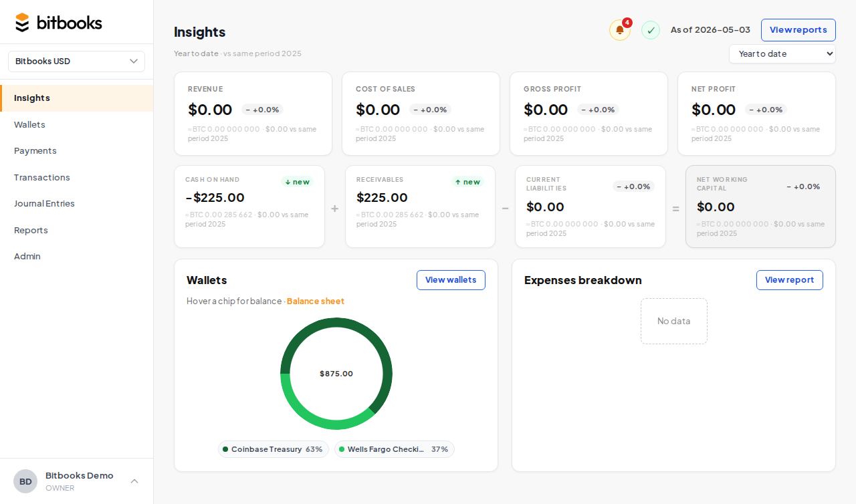Click the View report button
Viewport: 856px width, 504px height.
(x=790, y=280)
